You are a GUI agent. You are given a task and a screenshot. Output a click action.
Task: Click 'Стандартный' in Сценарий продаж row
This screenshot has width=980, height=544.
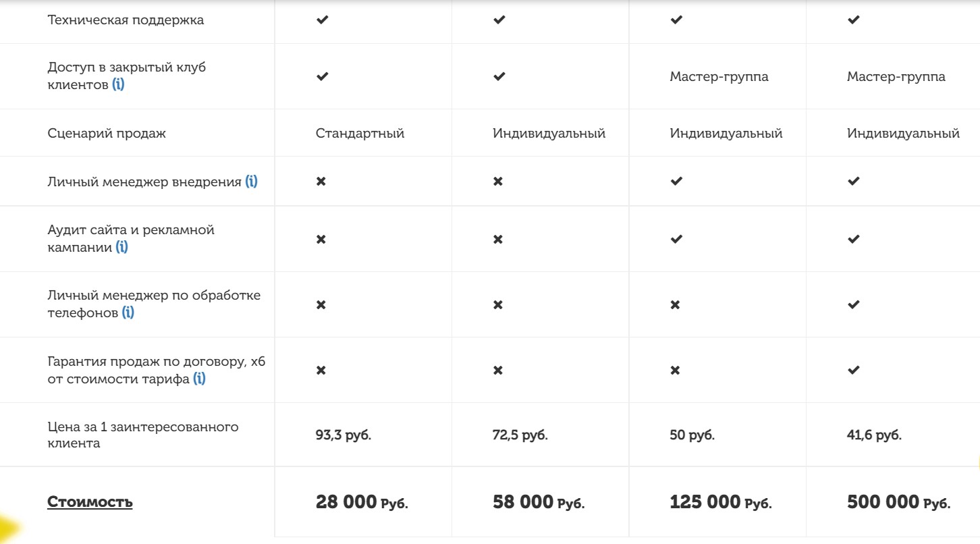point(360,133)
